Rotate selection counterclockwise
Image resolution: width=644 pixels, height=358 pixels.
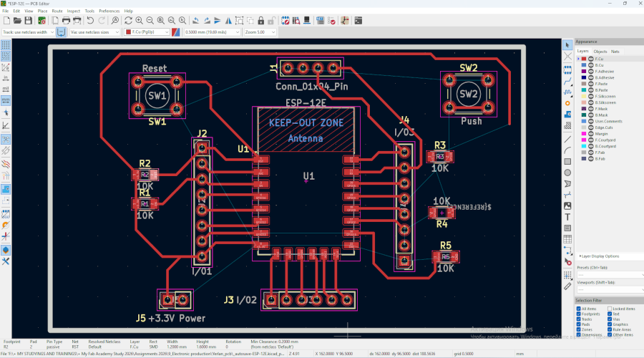tap(196, 21)
